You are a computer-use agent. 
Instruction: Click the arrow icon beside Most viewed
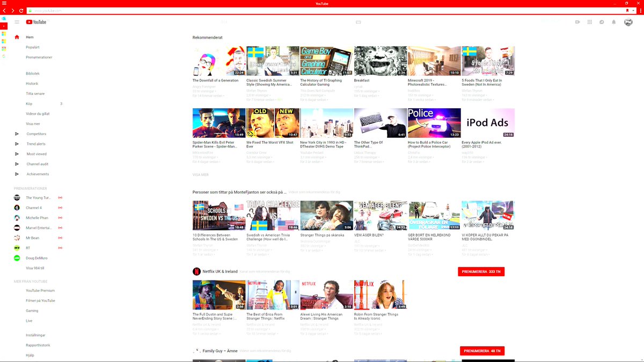click(x=17, y=154)
